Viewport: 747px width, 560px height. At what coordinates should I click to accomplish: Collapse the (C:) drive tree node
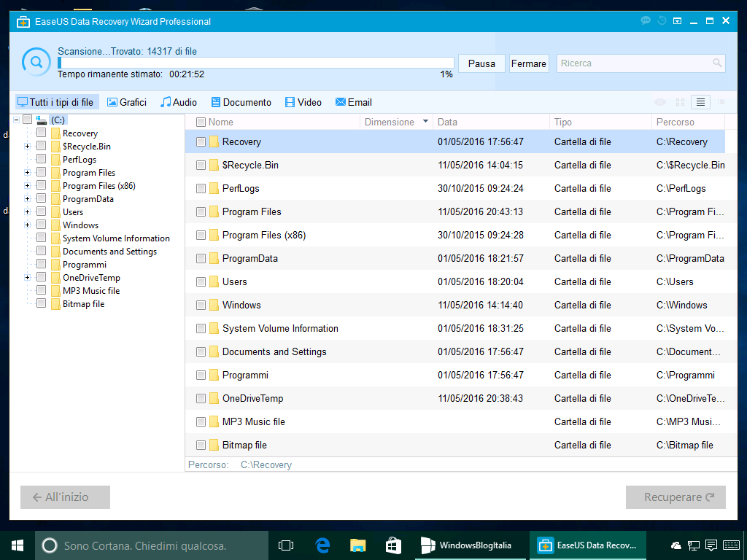[x=16, y=120]
